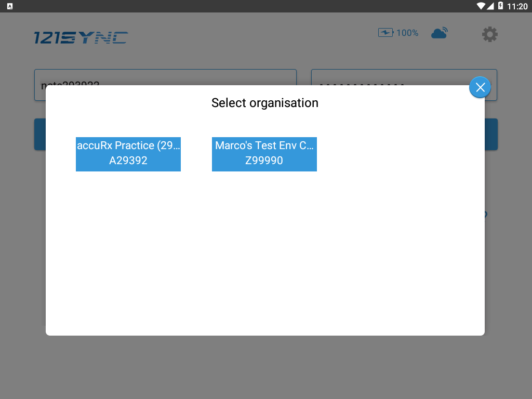Tap the cellular signal status icon

[x=490, y=6]
